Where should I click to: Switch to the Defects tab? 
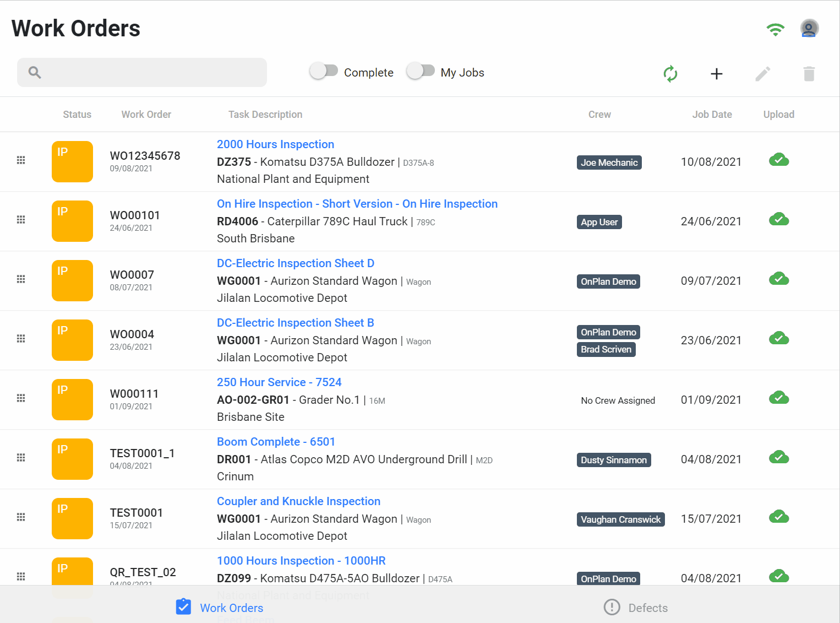[636, 607]
